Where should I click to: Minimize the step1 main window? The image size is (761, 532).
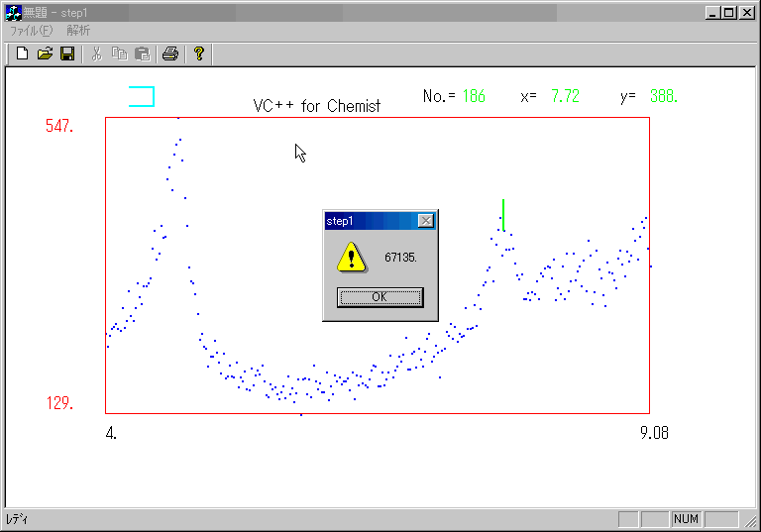[712, 13]
